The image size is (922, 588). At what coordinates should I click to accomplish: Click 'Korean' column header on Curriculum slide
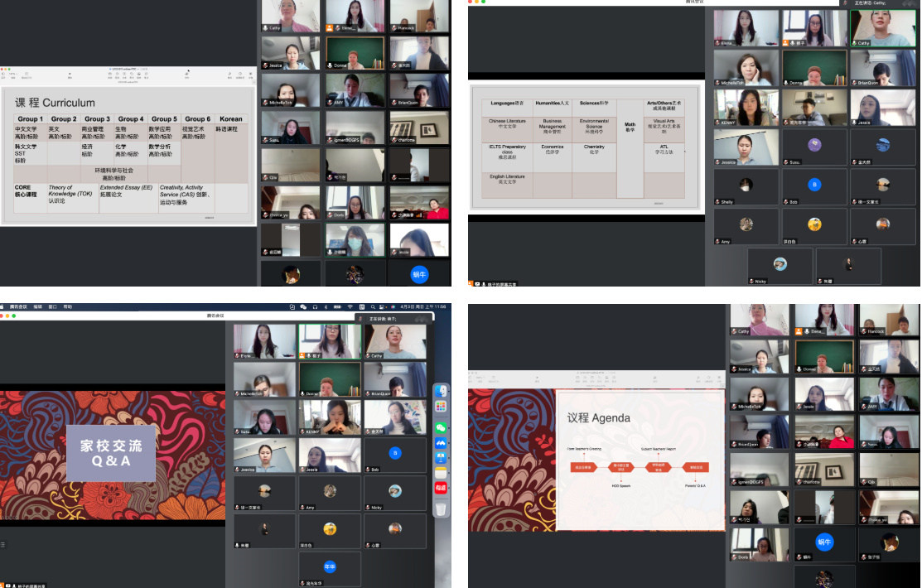231,118
